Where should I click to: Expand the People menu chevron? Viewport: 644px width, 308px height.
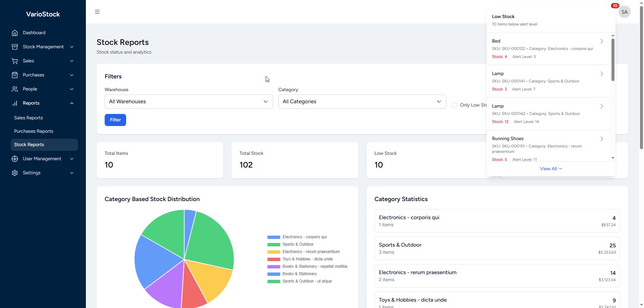(x=72, y=89)
